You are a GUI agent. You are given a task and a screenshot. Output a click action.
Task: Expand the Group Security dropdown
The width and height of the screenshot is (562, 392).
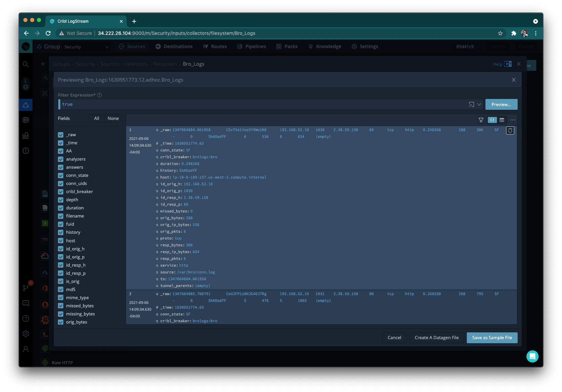[x=86, y=47]
